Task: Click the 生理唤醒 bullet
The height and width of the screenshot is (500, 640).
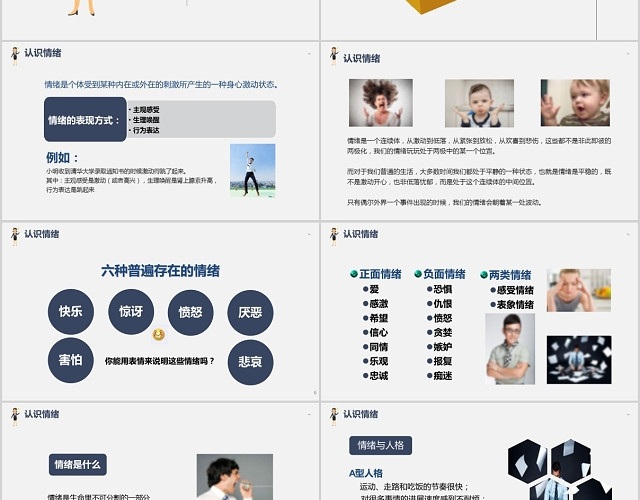Action: 144,120
